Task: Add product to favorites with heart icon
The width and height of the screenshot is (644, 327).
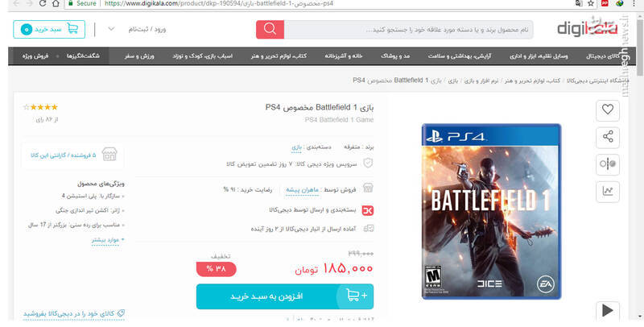Action: 608,110
